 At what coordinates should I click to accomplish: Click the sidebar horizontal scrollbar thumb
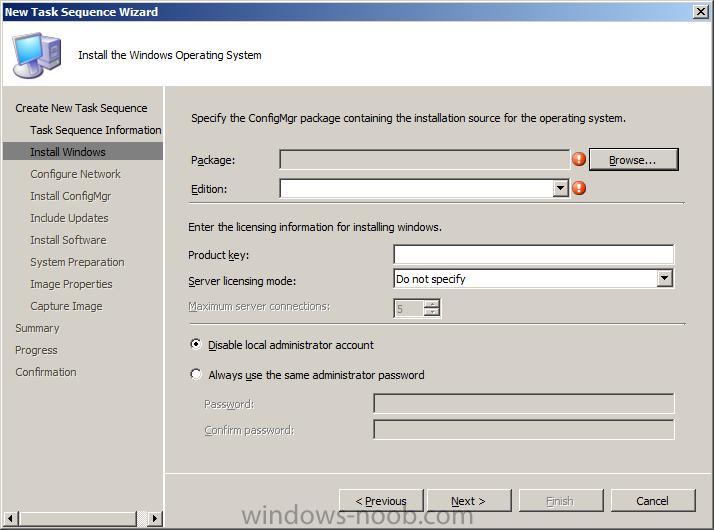77,518
